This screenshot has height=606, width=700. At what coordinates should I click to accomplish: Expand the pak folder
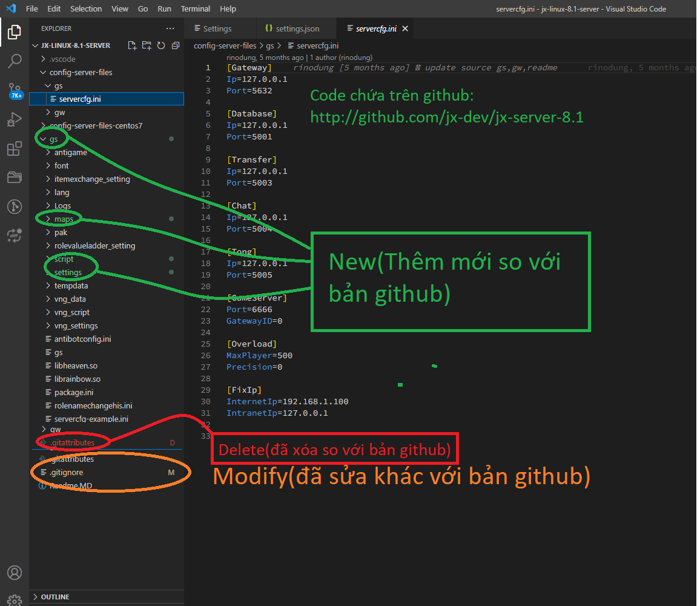coord(106,232)
